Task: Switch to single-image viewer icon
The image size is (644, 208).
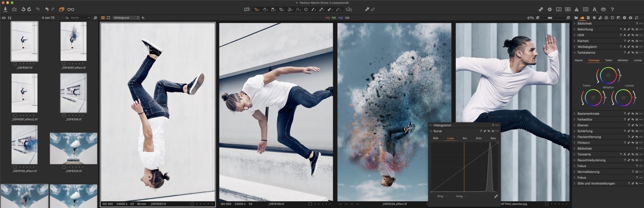Action: 108,18
